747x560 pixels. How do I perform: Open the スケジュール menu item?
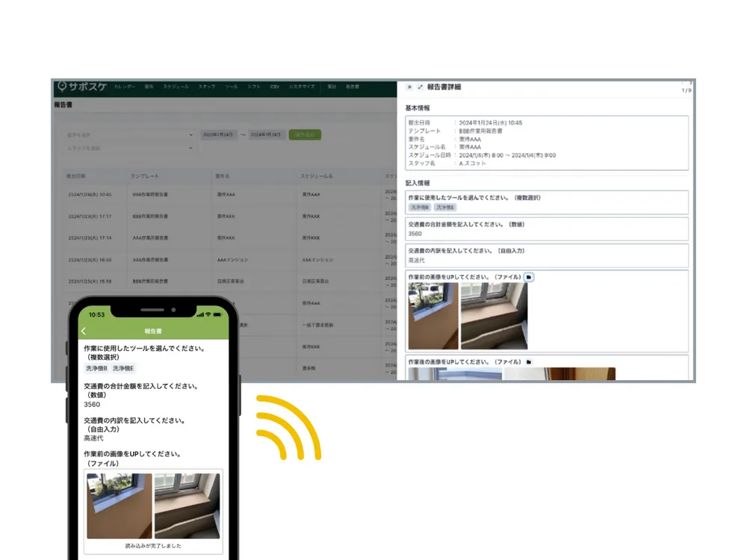tap(176, 87)
